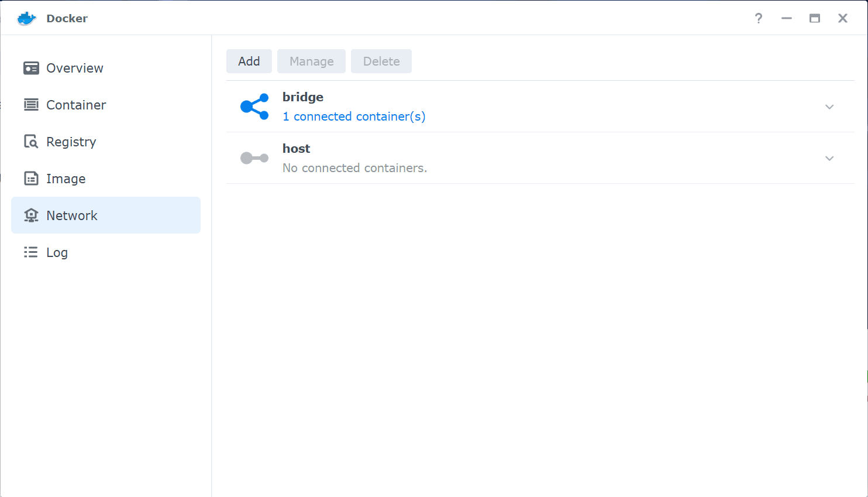The image size is (868, 497).
Task: Click the Manage button
Action: [x=311, y=61]
